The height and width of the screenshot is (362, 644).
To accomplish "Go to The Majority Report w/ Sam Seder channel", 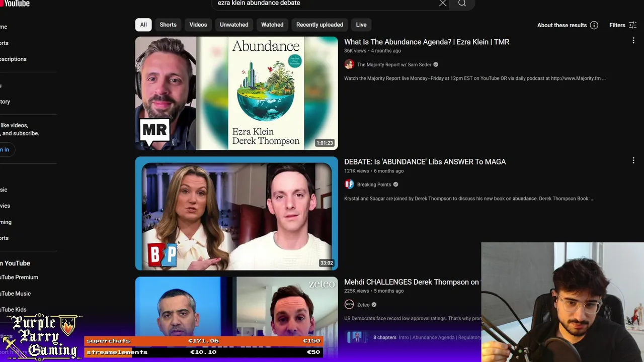I will [394, 64].
